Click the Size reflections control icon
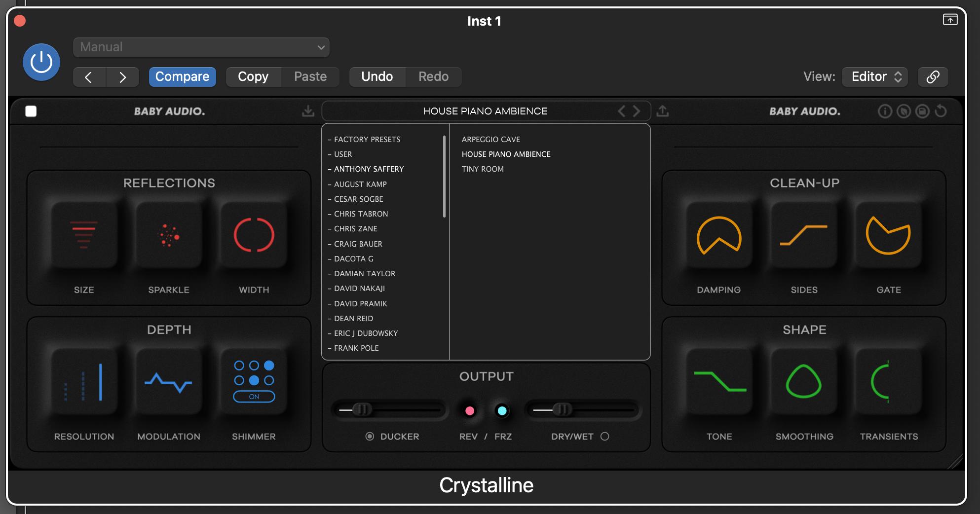Image resolution: width=980 pixels, height=514 pixels. click(84, 235)
